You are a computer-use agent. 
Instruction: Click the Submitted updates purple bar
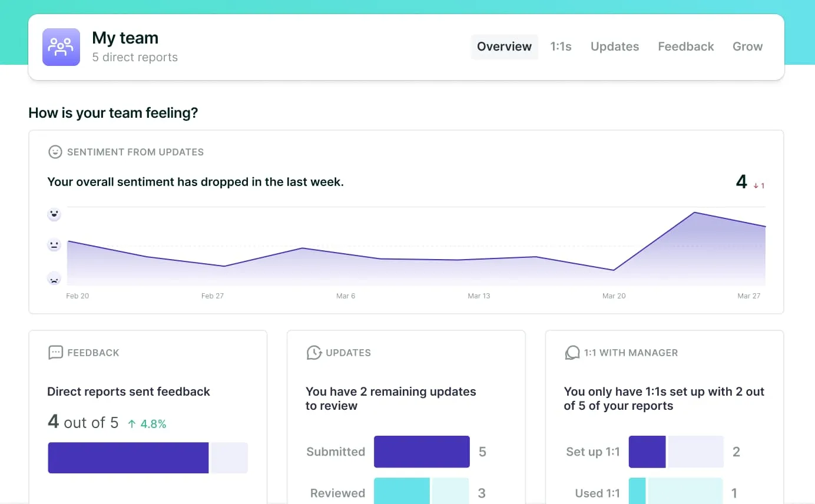point(422,452)
